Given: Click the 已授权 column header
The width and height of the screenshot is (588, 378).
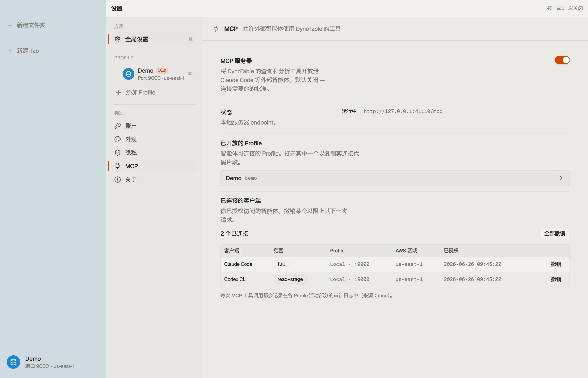Looking at the screenshot, I should 451,251.
